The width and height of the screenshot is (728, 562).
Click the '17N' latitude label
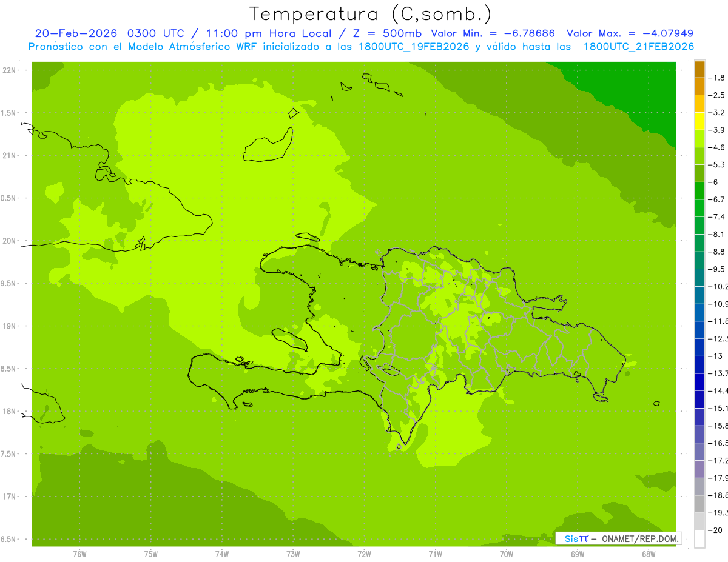[10, 497]
